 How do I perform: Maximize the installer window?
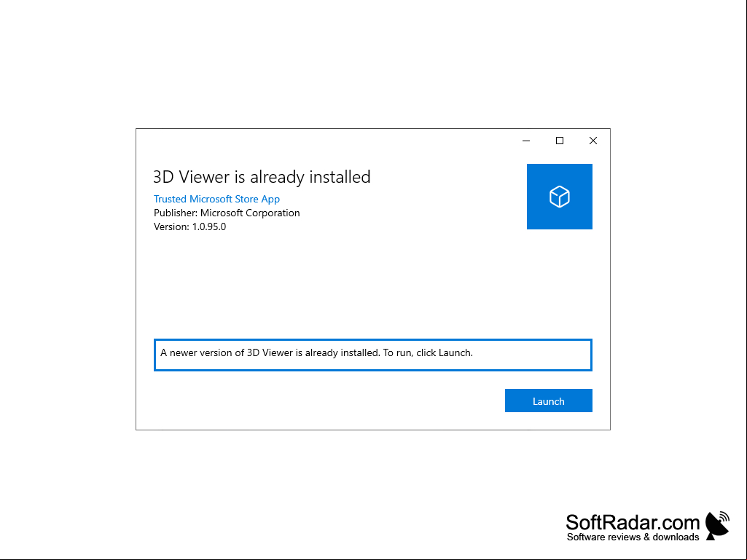pos(559,141)
